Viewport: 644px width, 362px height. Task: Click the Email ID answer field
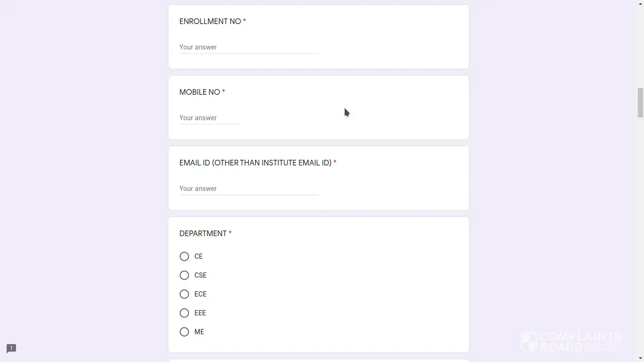[x=248, y=189]
